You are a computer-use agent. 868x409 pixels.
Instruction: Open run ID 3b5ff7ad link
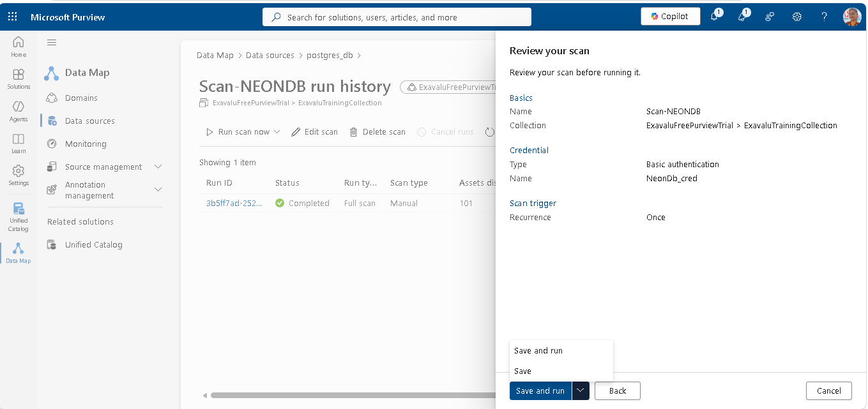(x=234, y=203)
